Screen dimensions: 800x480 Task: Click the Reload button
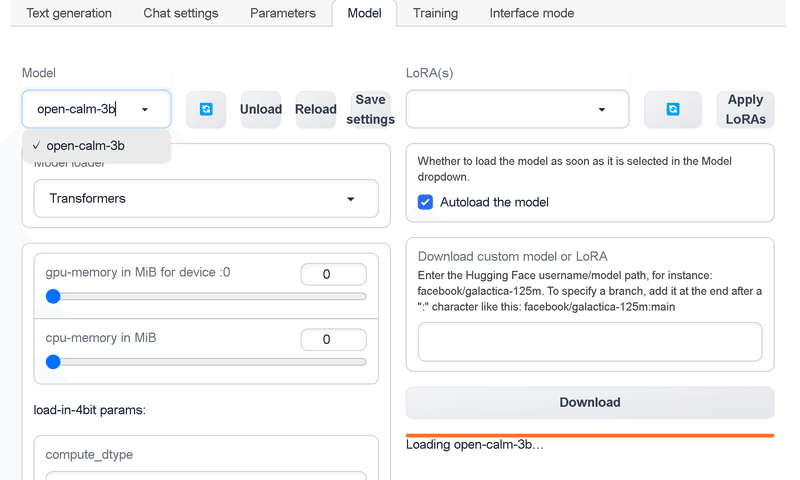click(315, 109)
